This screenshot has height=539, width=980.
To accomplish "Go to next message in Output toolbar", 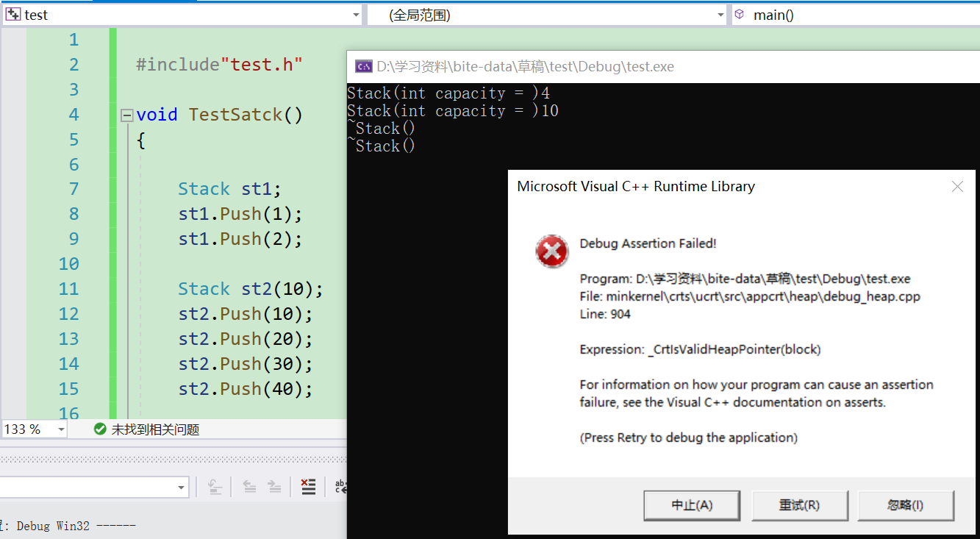I will 274,487.
